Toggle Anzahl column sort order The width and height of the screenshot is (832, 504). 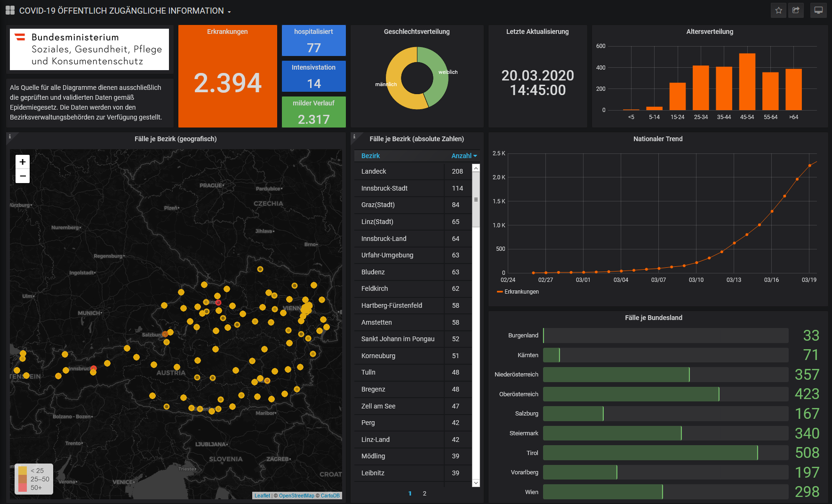pos(464,156)
